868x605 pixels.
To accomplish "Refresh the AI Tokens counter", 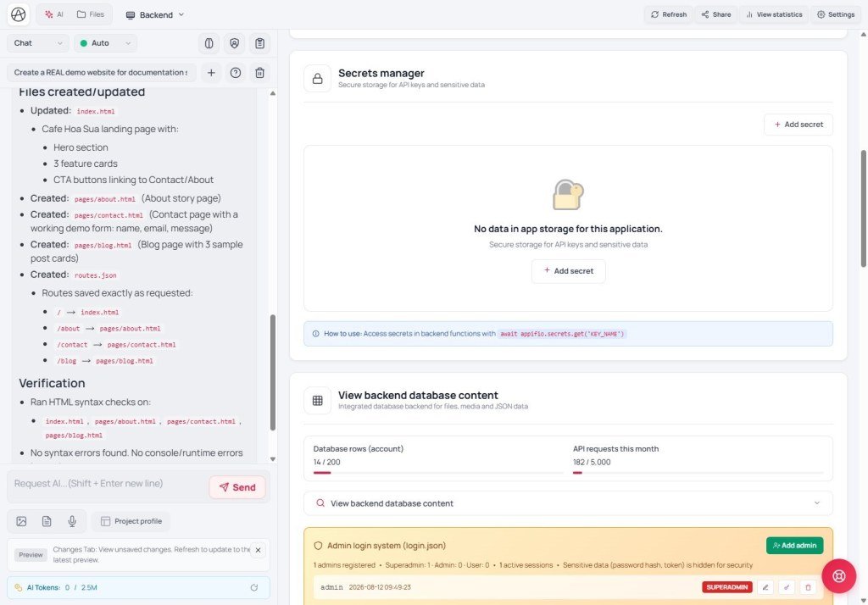I will 254,588.
